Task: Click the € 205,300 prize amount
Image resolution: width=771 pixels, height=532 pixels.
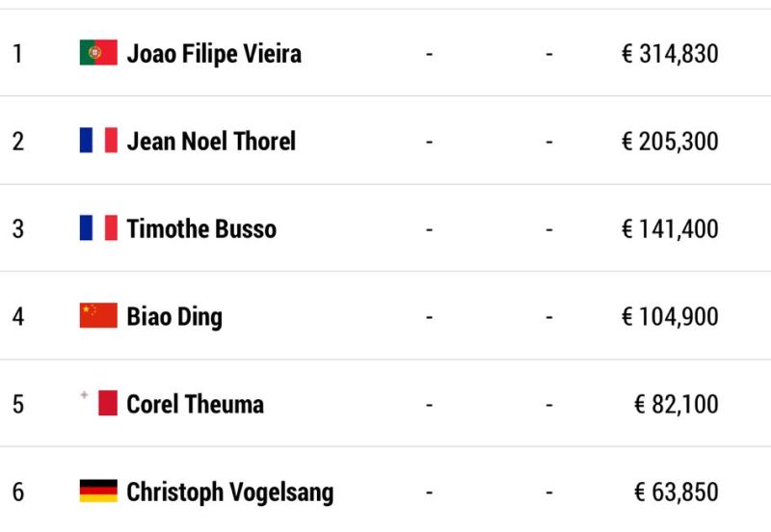Action: point(670,141)
